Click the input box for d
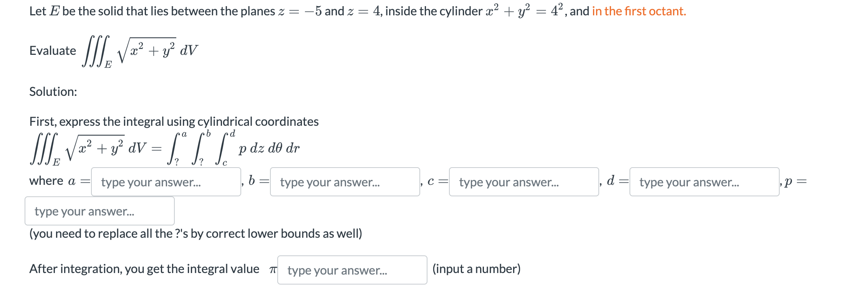 (704, 182)
